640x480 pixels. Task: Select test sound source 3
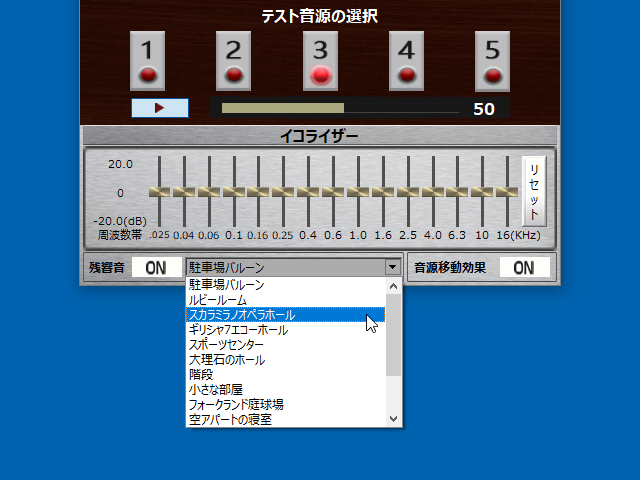click(x=320, y=60)
